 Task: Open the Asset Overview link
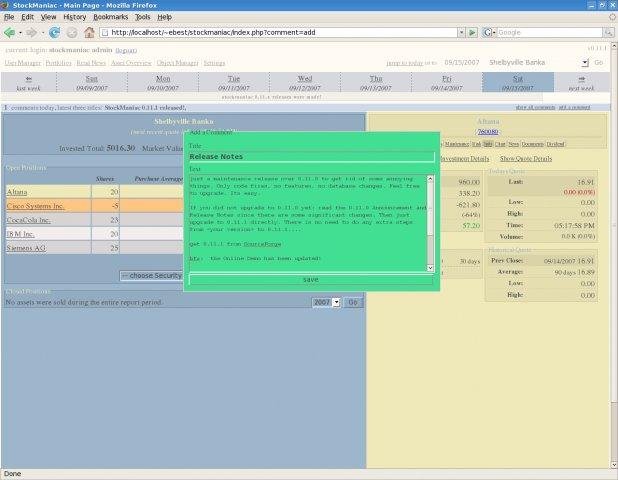131,63
